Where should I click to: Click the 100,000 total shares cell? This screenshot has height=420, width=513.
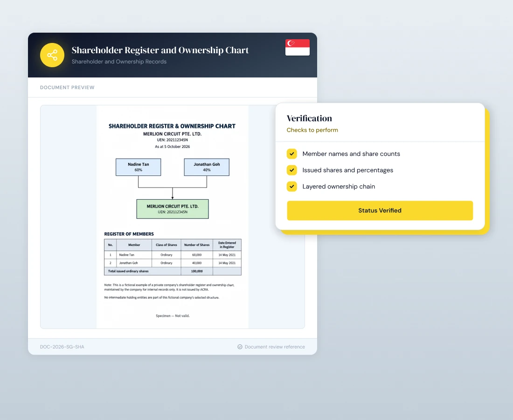coord(197,271)
